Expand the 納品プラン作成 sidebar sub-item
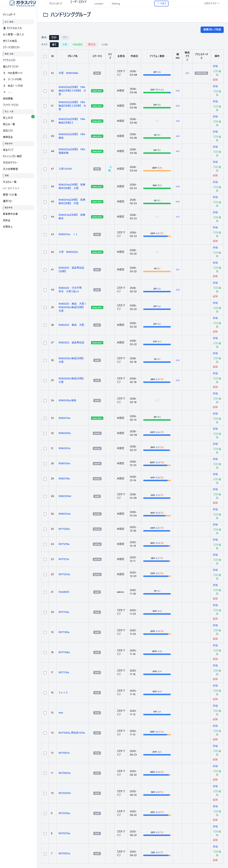This screenshot has width=228, height=868. (x=15, y=86)
